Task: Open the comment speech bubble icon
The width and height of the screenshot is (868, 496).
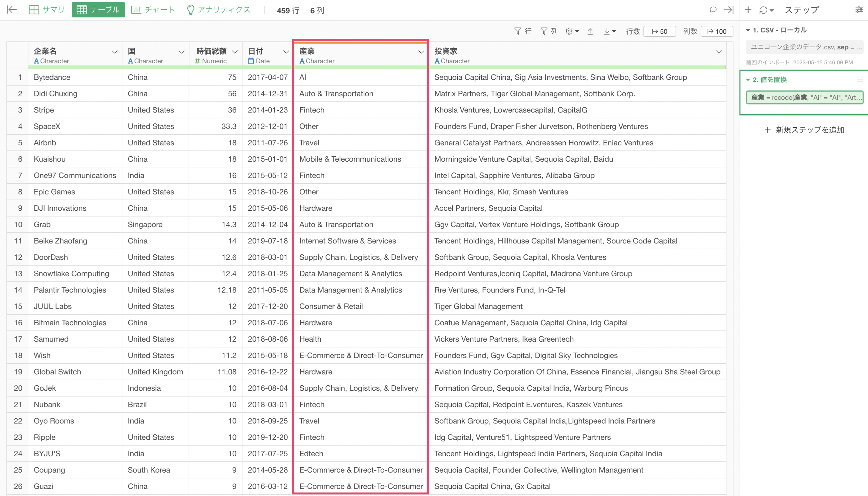Action: tap(713, 9)
